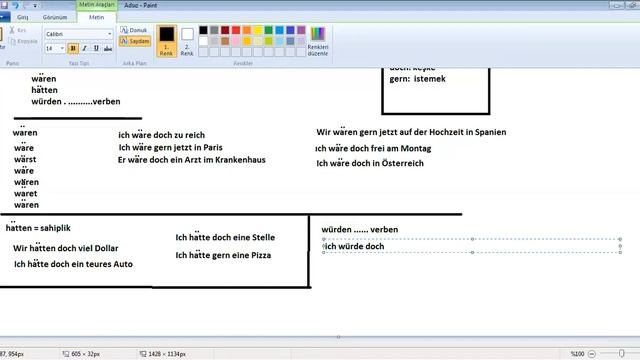Click inside the 'ich würde doch' text box
Viewport: 640px width, 360px height.
point(472,246)
